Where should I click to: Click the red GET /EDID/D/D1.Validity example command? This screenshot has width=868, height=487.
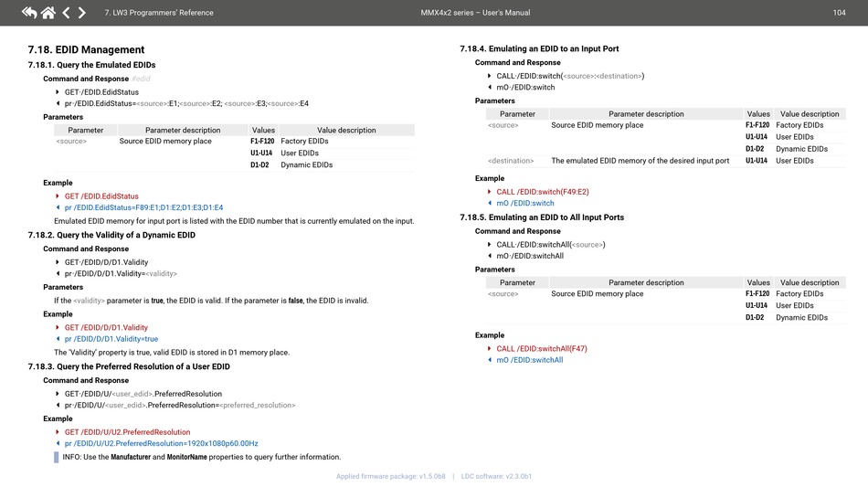click(x=106, y=327)
